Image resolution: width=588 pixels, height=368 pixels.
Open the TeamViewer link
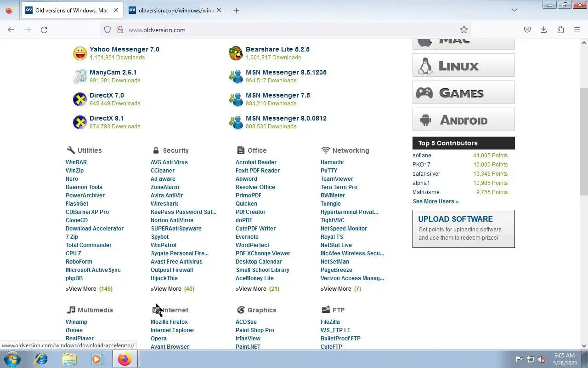tap(337, 179)
